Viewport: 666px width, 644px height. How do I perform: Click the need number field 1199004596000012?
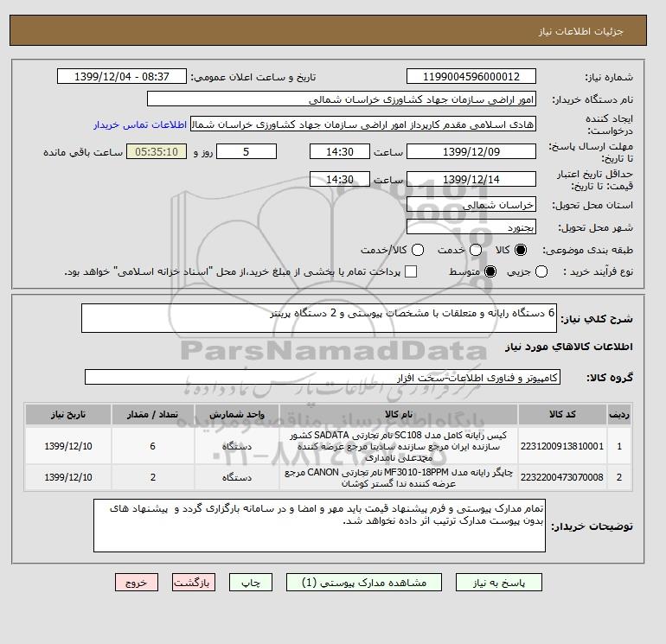pyautogui.click(x=471, y=76)
